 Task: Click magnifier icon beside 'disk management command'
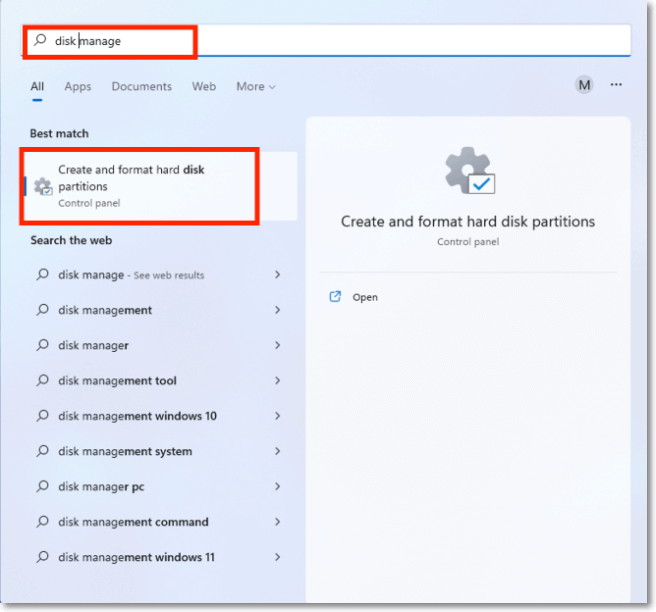click(x=43, y=522)
